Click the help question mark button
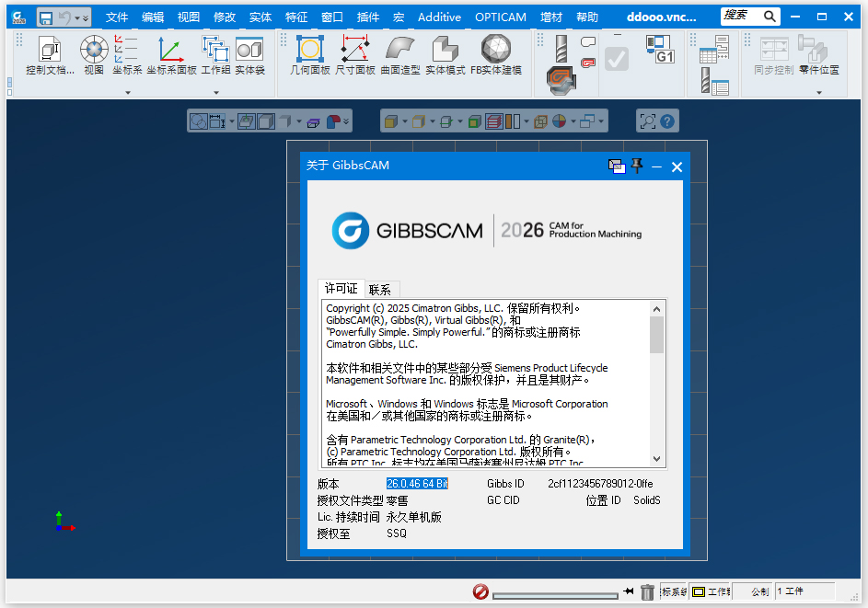Screen dimensions: 868x608 tap(665, 120)
